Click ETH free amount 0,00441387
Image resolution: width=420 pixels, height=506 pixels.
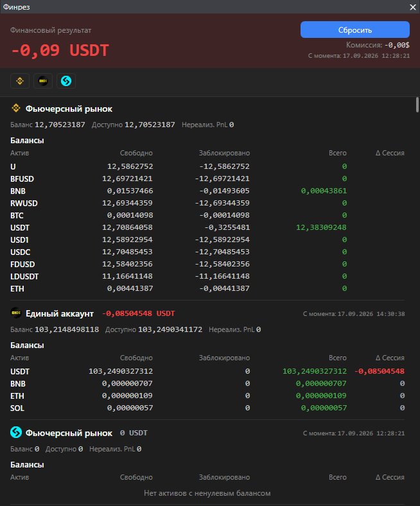coord(130,288)
